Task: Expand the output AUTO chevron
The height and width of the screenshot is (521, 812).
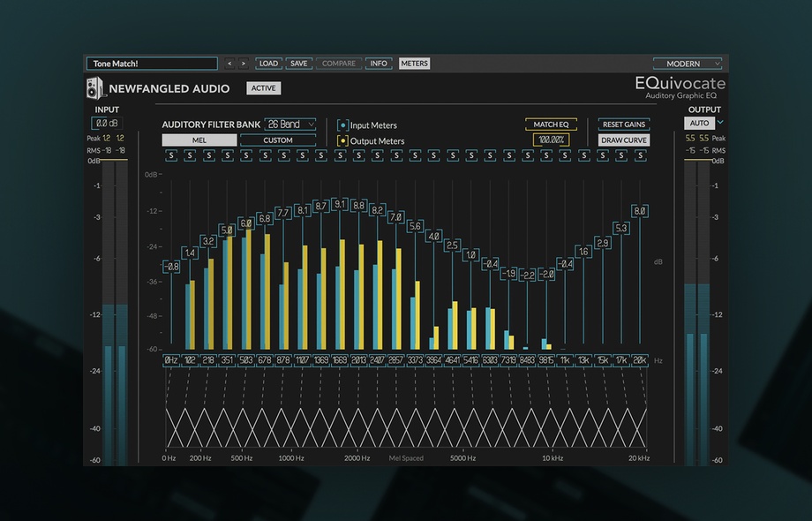Action: [721, 123]
